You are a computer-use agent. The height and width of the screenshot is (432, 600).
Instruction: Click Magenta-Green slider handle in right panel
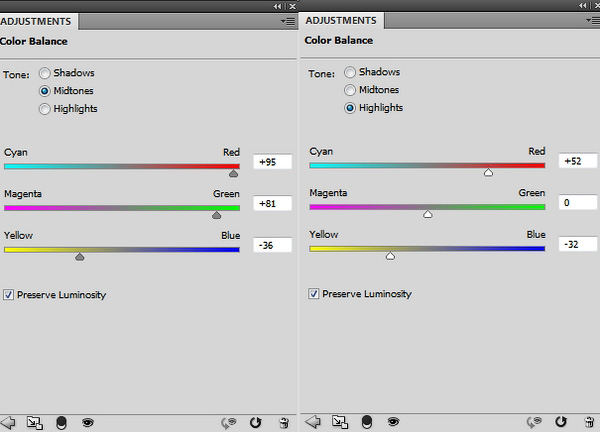[x=428, y=214]
